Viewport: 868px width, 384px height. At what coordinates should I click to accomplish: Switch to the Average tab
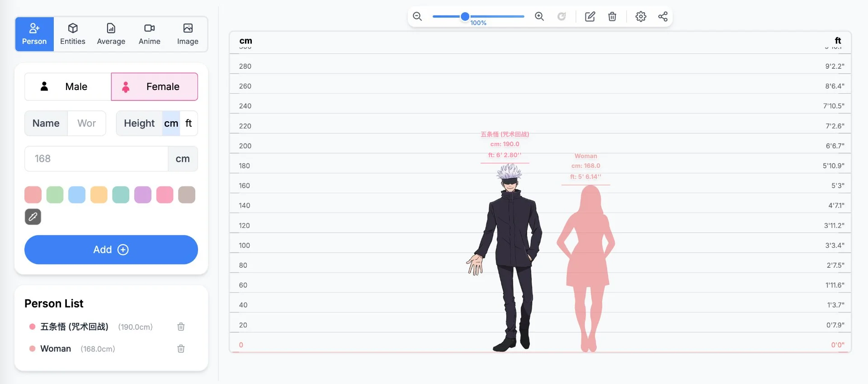coord(111,34)
